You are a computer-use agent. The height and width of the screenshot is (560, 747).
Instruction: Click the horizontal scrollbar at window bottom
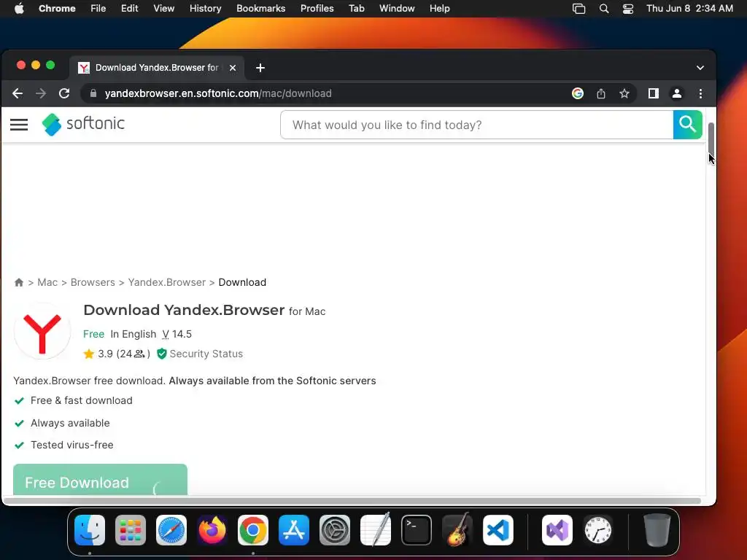point(352,500)
